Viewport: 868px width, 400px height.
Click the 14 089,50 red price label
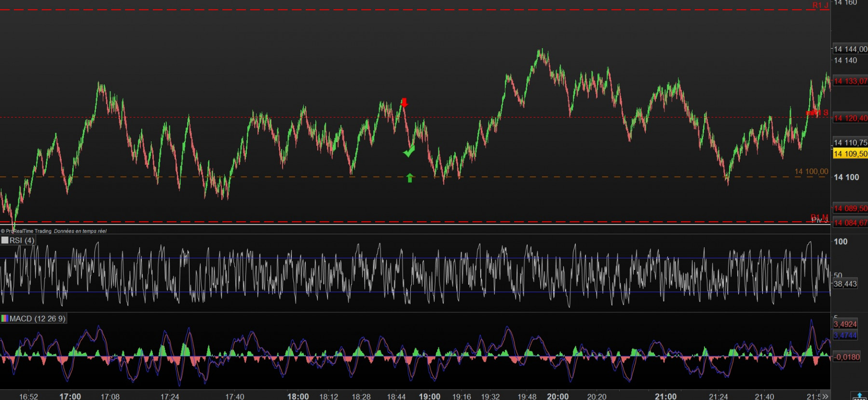click(850, 208)
